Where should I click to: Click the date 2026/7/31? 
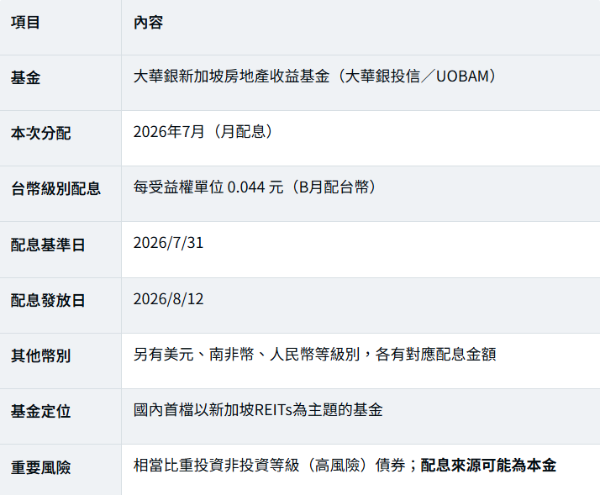click(168, 243)
